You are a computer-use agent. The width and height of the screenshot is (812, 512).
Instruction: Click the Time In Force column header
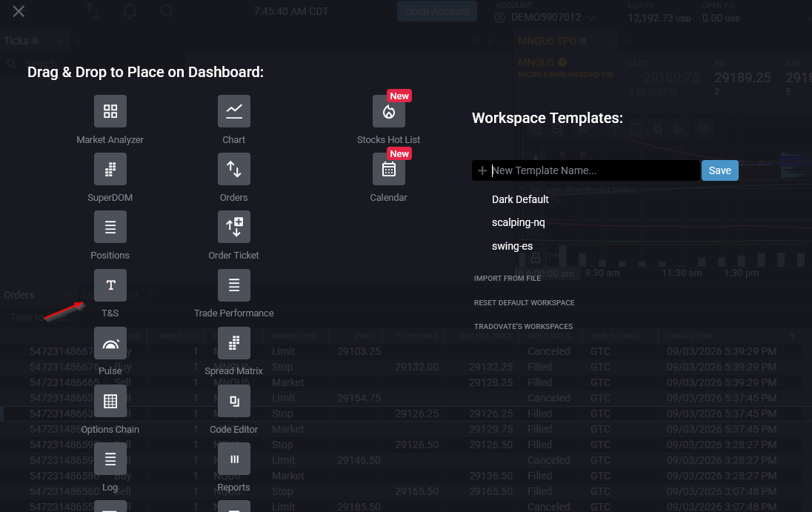point(616,336)
